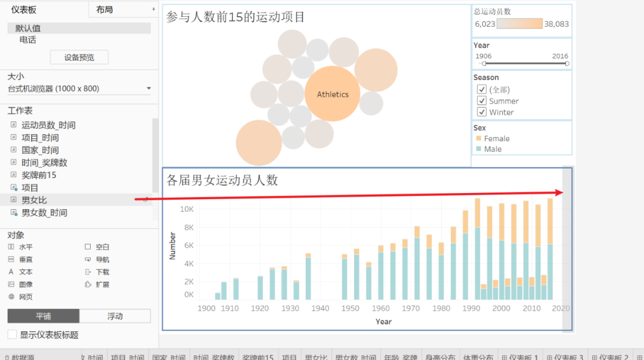
Task: Click the 男女数_时间 worksheet icon
Action: coord(13,213)
